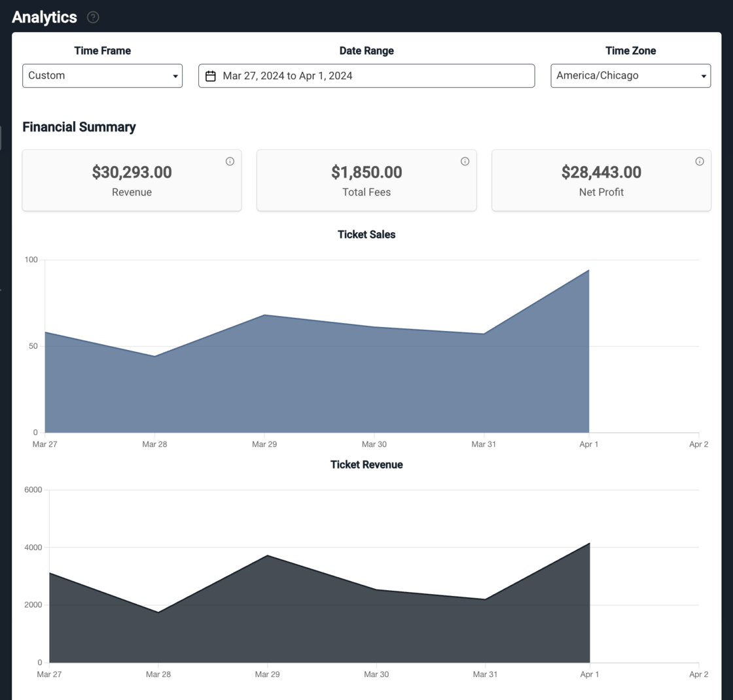Click Apr 1 peak on Ticket Revenue chart
The image size is (733, 700).
click(x=590, y=543)
